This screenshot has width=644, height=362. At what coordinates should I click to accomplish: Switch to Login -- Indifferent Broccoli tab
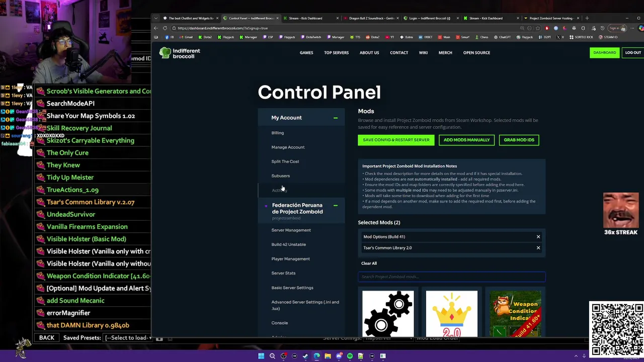431,18
